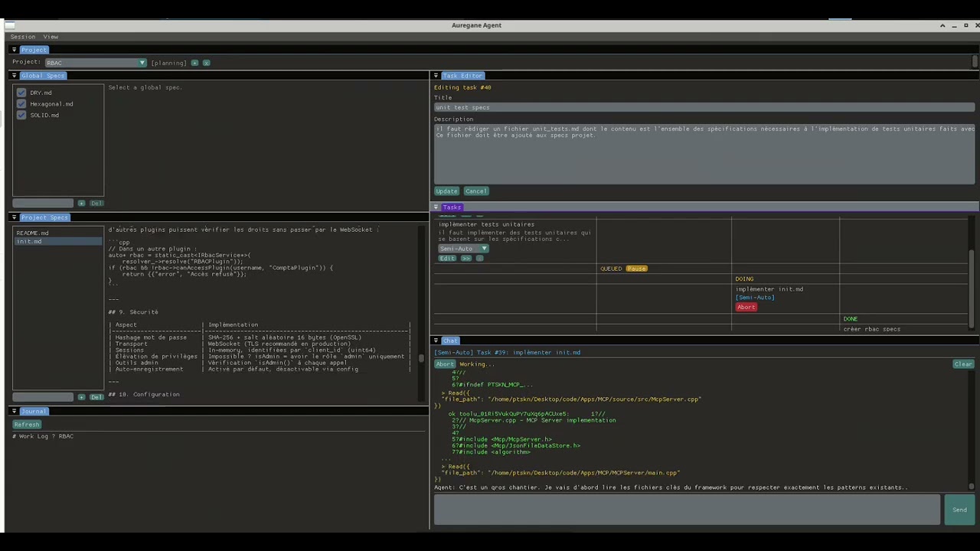Uncheck the Hexagonal.md global spec

(x=21, y=104)
